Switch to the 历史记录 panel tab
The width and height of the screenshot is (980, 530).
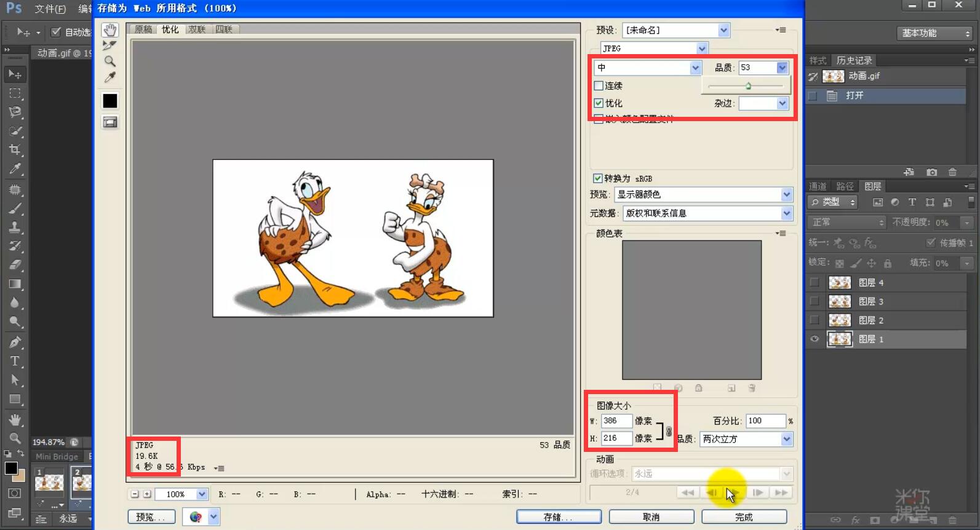coord(854,60)
